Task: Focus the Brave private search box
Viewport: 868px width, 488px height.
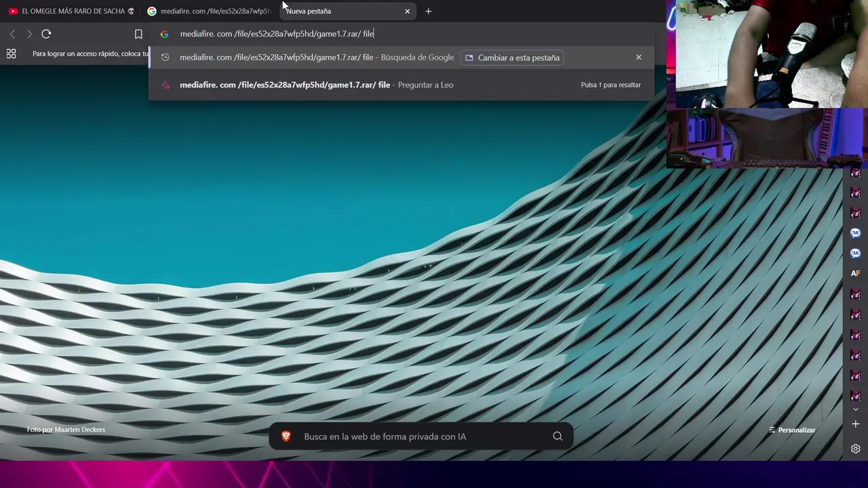Action: pos(420,436)
